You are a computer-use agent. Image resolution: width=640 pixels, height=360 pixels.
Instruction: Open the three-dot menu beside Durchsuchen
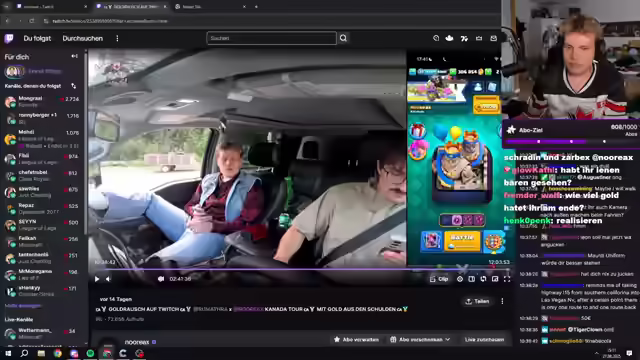click(x=117, y=38)
